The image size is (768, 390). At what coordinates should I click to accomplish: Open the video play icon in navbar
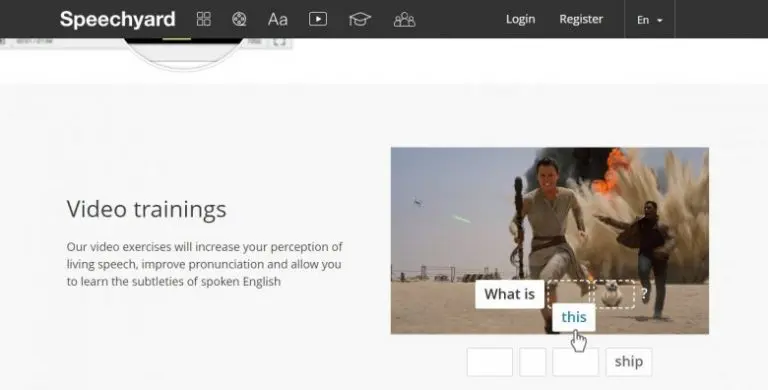pos(318,19)
